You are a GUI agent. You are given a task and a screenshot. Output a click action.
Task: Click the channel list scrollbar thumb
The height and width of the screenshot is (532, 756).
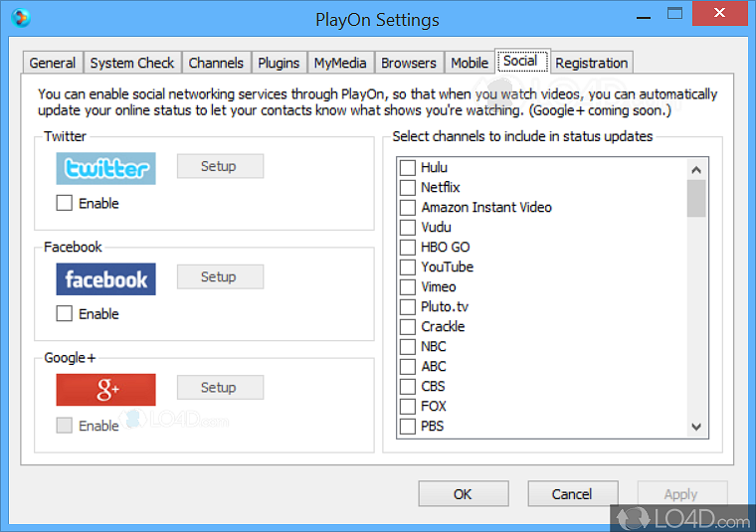696,199
